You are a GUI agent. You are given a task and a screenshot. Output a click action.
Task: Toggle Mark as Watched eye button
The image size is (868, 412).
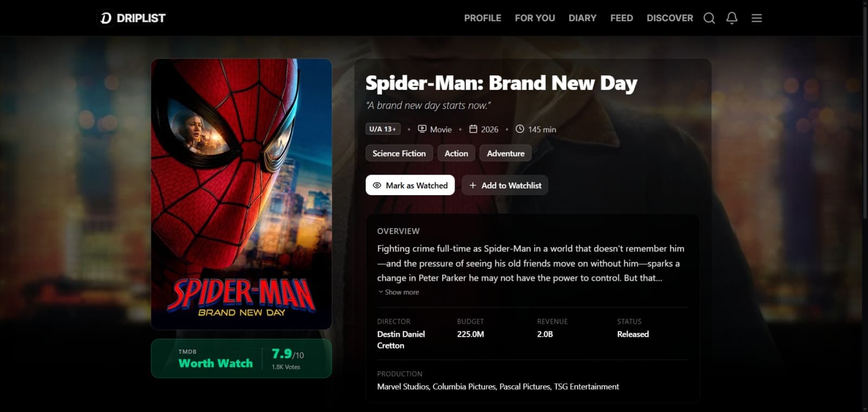[x=410, y=185]
